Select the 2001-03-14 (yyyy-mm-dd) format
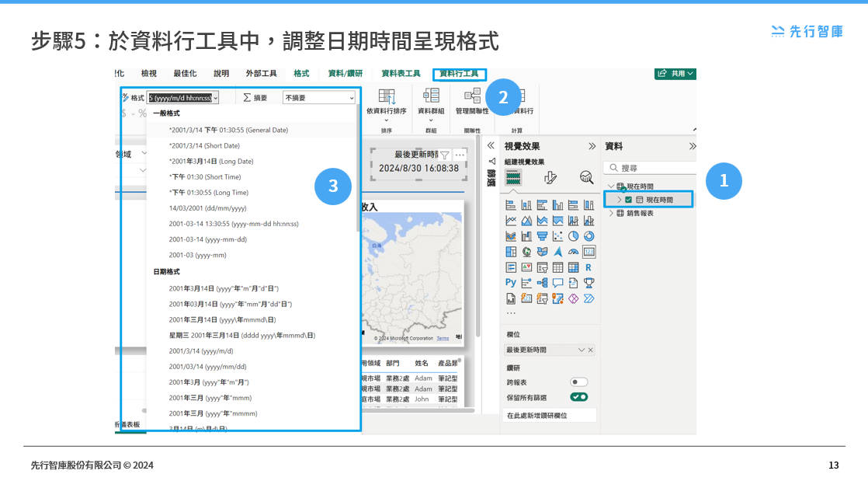 tap(208, 239)
